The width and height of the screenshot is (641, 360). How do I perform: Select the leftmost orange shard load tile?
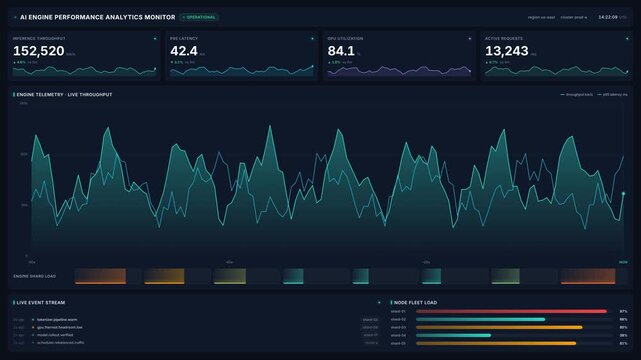click(100, 276)
